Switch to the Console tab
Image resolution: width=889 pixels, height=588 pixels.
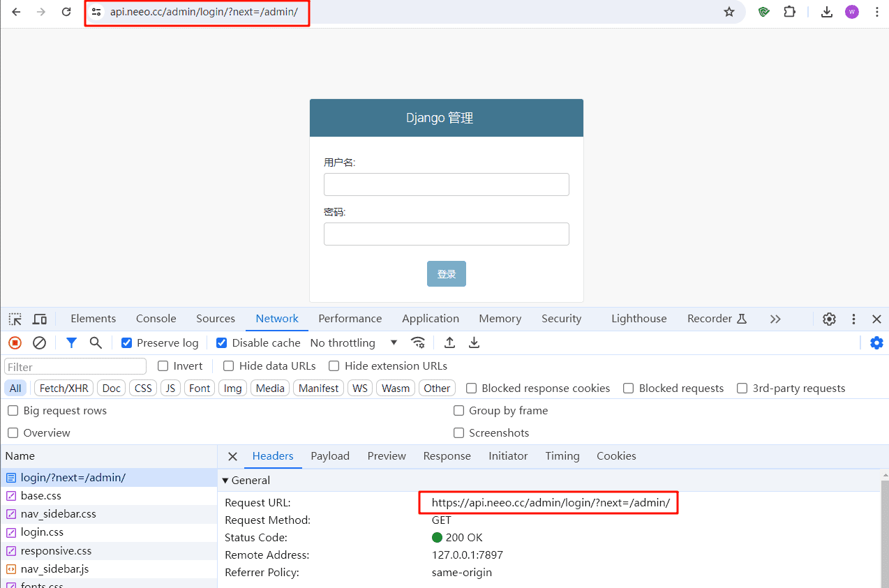156,319
